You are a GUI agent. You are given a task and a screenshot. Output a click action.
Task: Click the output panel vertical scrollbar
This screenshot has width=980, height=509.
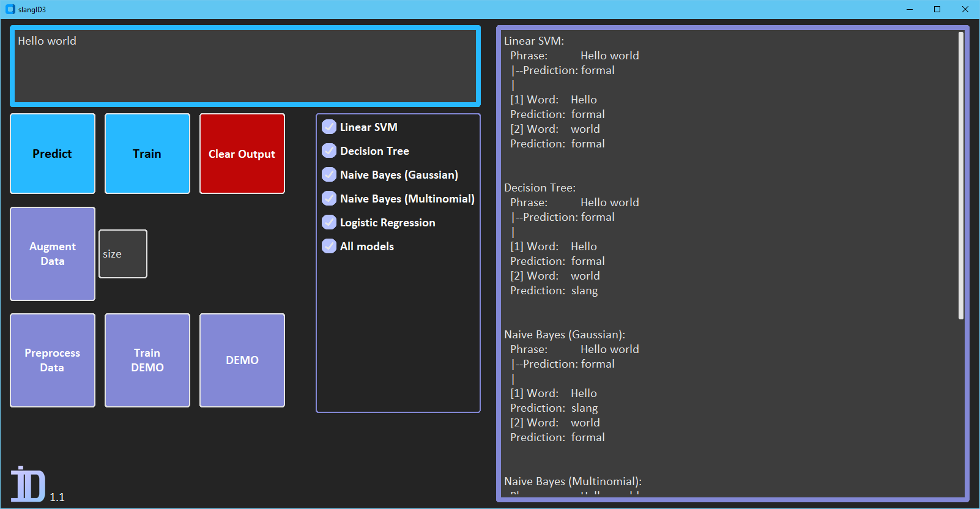click(x=961, y=176)
